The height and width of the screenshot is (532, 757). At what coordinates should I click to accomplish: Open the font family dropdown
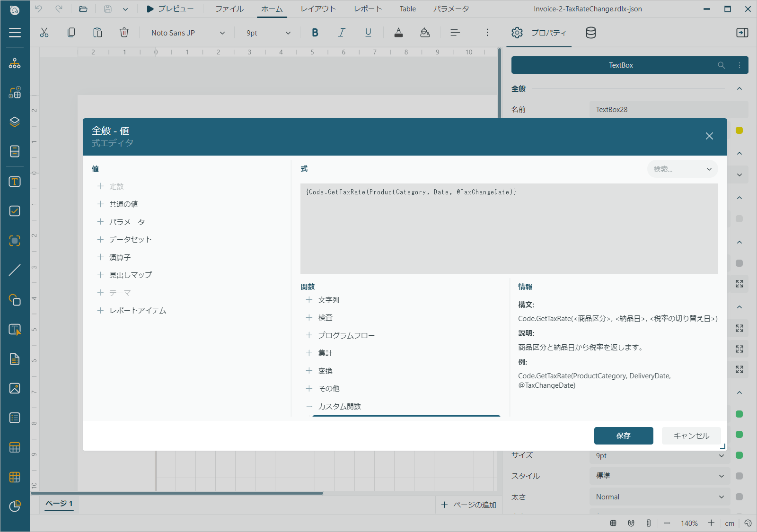coord(188,33)
